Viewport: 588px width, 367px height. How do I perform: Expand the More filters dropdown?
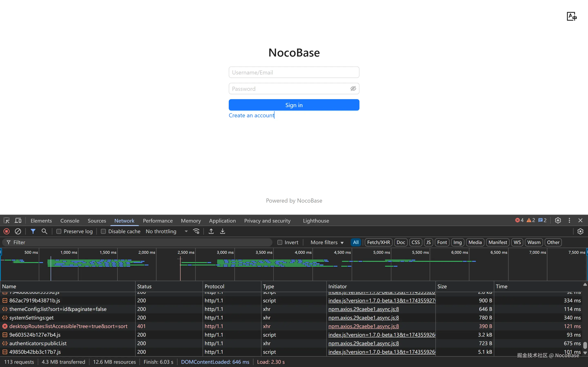[x=327, y=242]
